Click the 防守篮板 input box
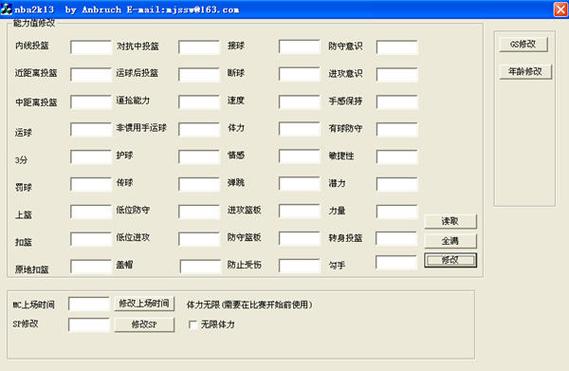 (x=299, y=238)
